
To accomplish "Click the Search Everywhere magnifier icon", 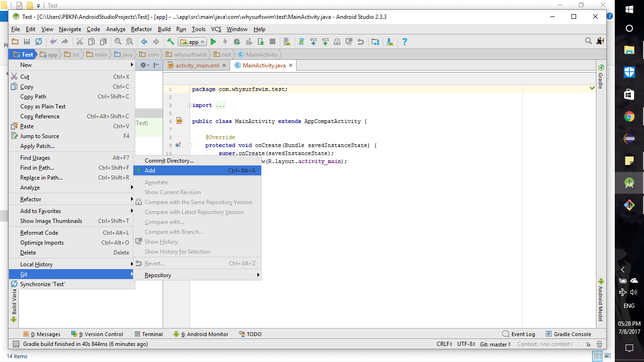I will coord(588,41).
